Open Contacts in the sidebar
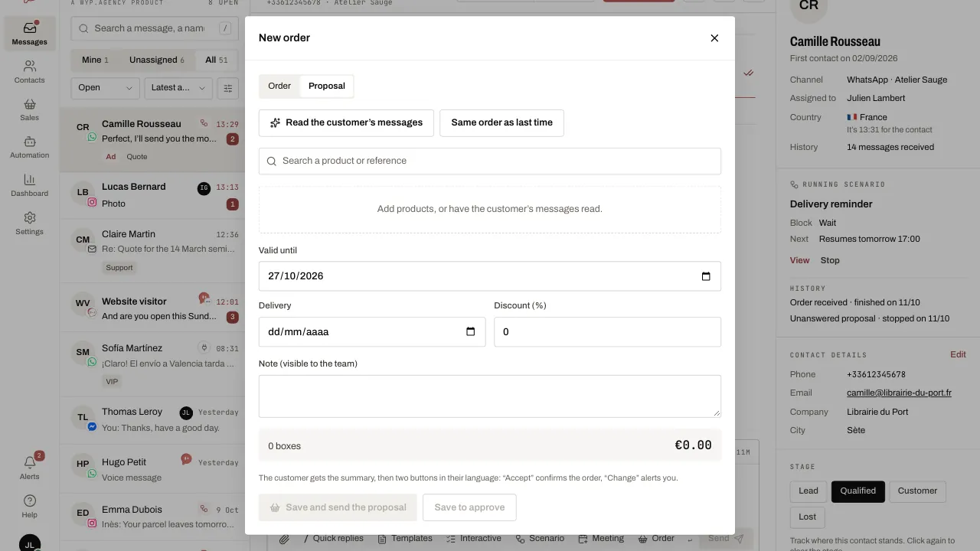 point(29,72)
